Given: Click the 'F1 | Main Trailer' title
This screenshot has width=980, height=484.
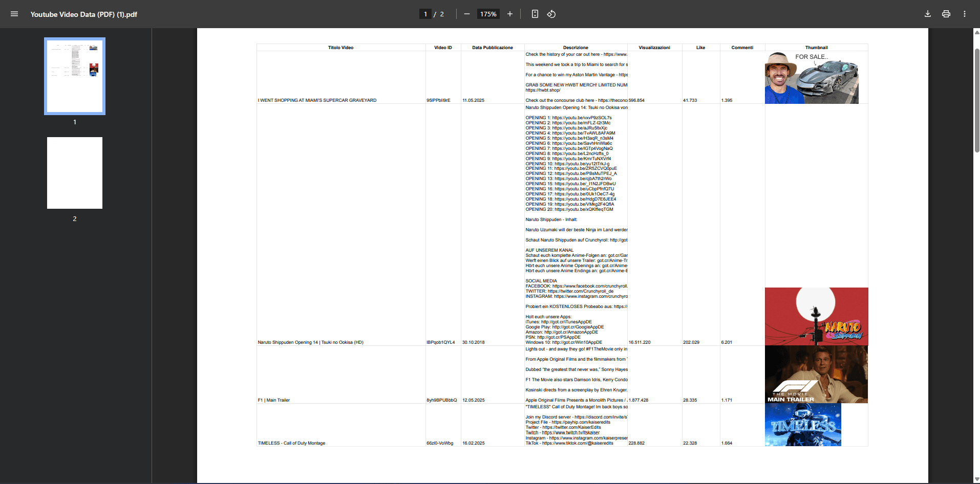Looking at the screenshot, I should coord(273,400).
